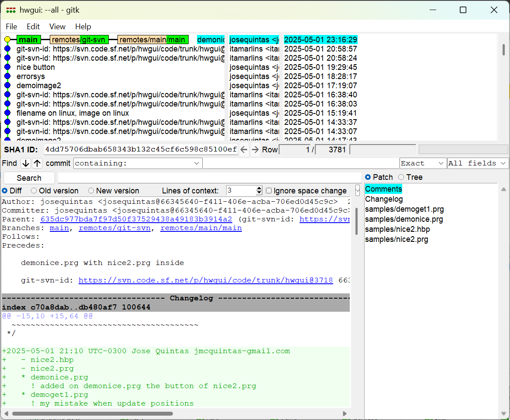The image size is (510, 420).
Task: Click the back arrow next to SHA1 ID
Action: coord(244,150)
